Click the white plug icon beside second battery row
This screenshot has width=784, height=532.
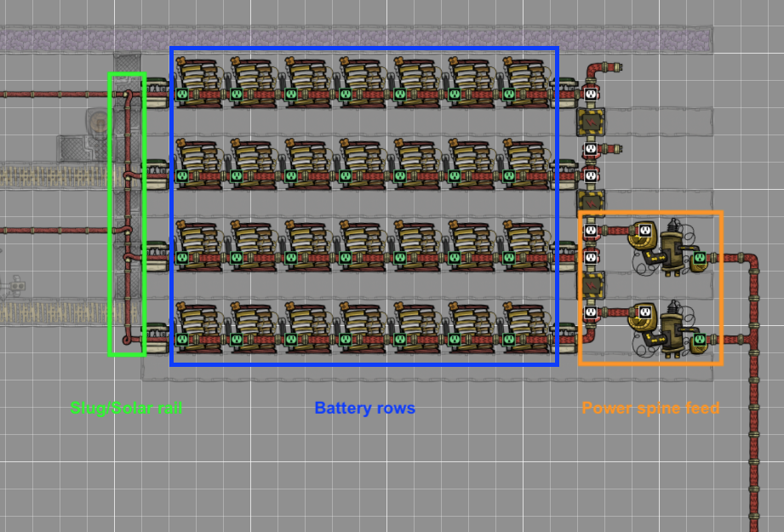(591, 176)
